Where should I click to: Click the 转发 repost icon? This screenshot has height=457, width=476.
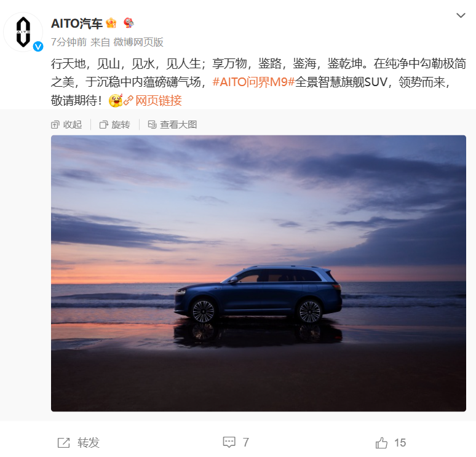(x=64, y=443)
